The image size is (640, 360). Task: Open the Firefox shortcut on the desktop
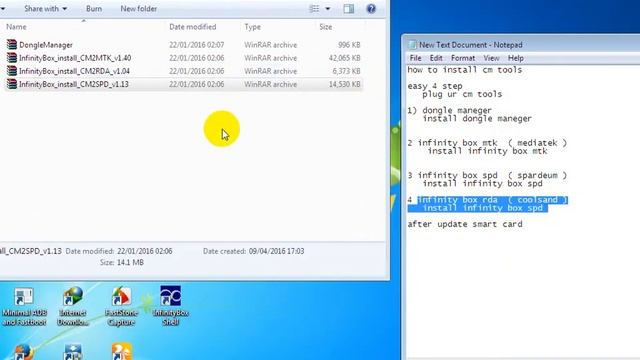[24, 352]
